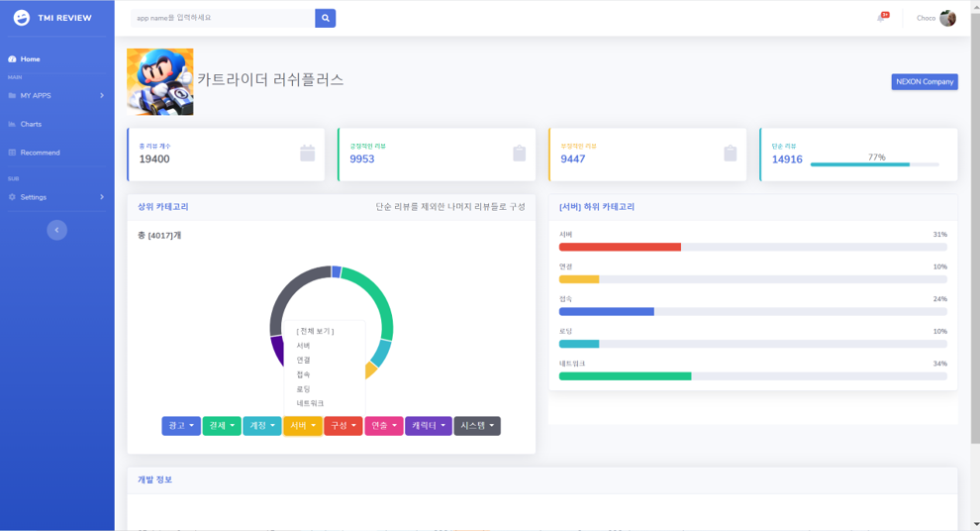Click the green segment of donut chart
This screenshot has height=531, width=980.
(x=377, y=296)
